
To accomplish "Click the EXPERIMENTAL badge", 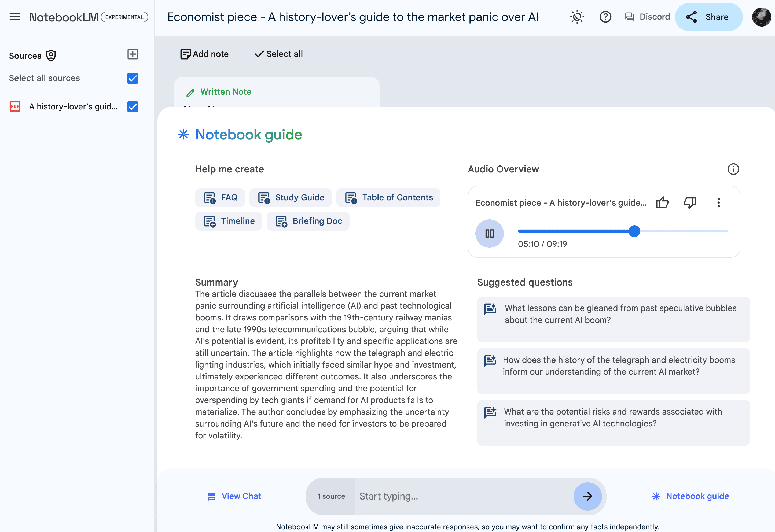I will 124,17.
